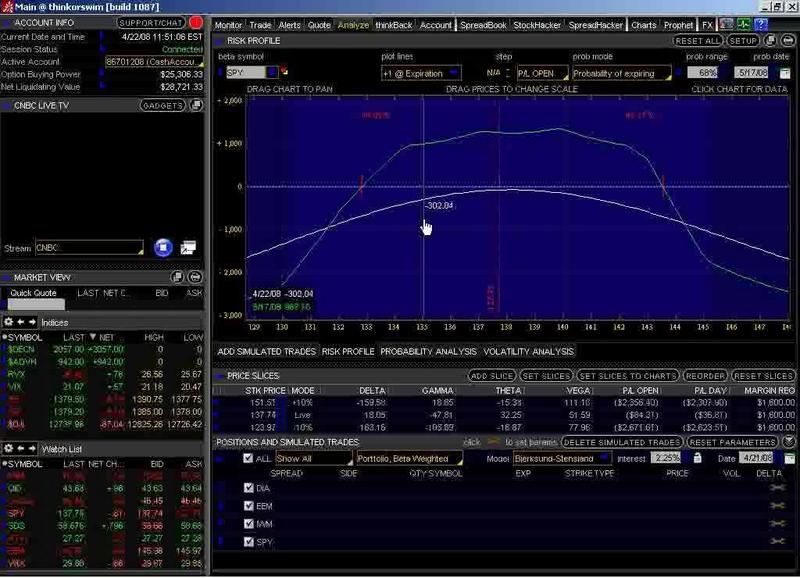Open the prob date calendar picker
This screenshot has height=578, width=800.
785,73
